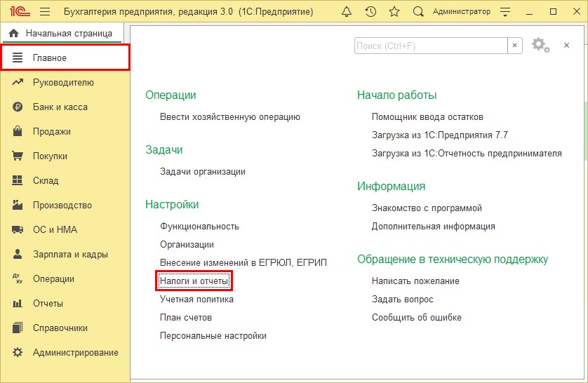Open navigation settings gear icon
Image resolution: width=588 pixels, height=383 pixels.
540,46
